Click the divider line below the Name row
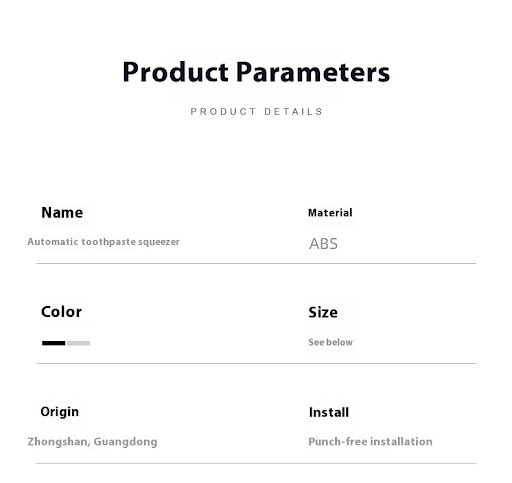This screenshot has height=483, width=512. (x=256, y=263)
